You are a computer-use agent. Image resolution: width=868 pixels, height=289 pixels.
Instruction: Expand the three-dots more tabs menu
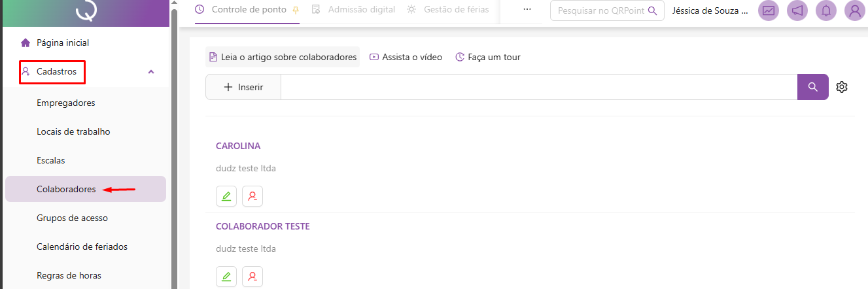pos(527,9)
